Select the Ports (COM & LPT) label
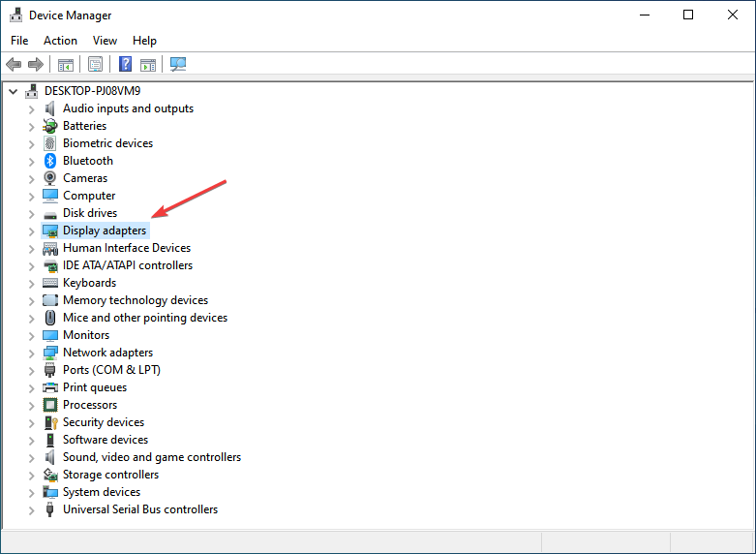The height and width of the screenshot is (554, 756). (112, 370)
